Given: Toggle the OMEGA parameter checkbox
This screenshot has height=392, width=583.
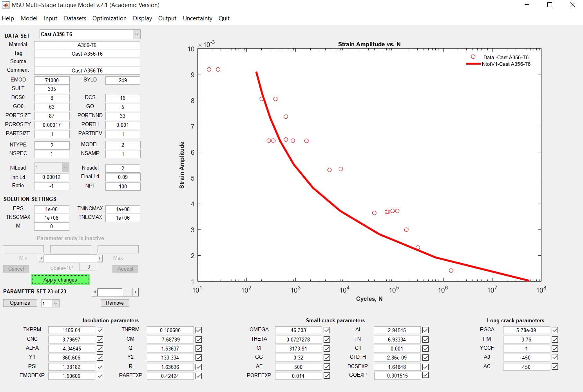Looking at the screenshot, I should pyautogui.click(x=327, y=330).
